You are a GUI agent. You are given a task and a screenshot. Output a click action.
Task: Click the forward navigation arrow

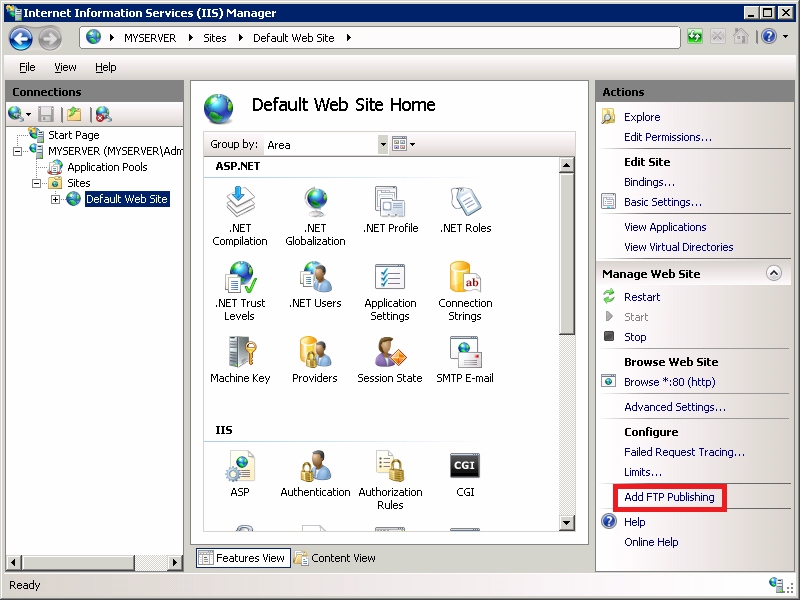click(49, 38)
